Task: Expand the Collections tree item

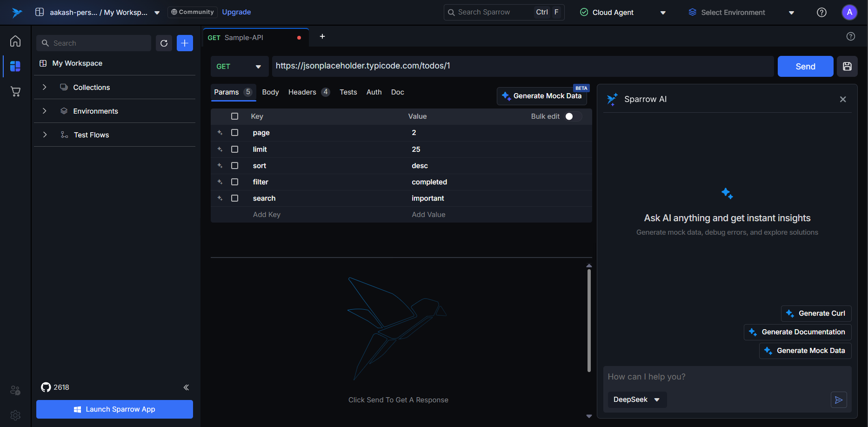Action: pos(45,88)
